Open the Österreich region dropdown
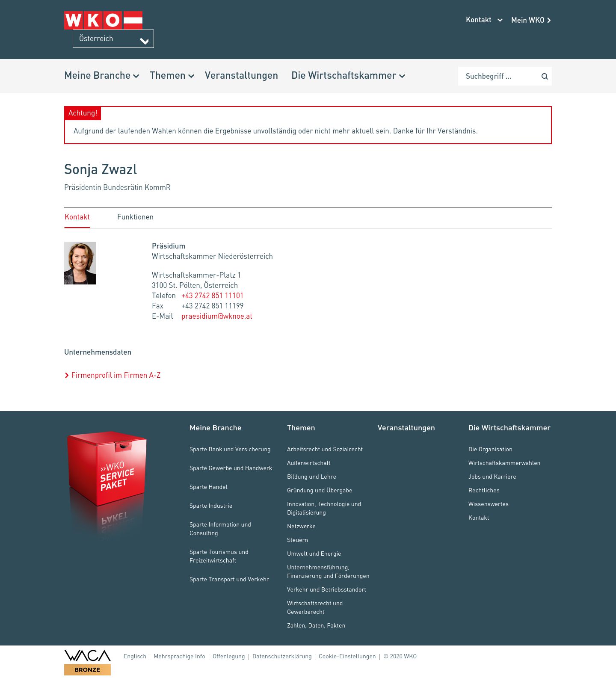 pos(113,38)
